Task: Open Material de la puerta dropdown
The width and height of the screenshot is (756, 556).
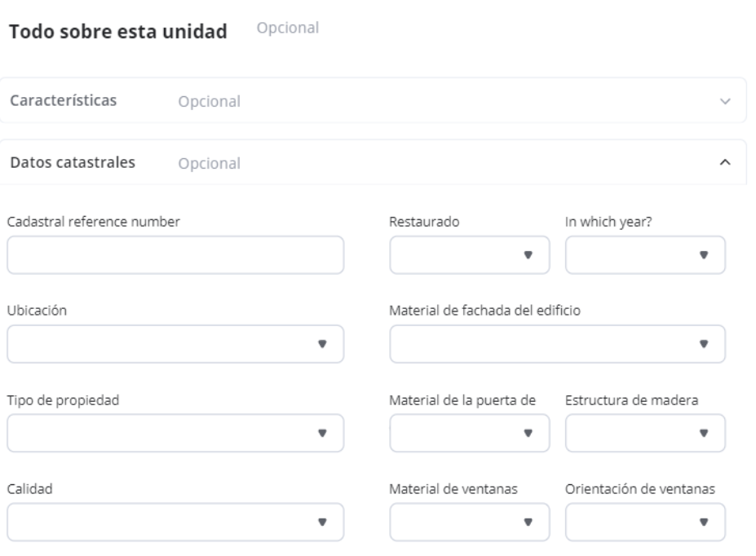Action: (469, 432)
